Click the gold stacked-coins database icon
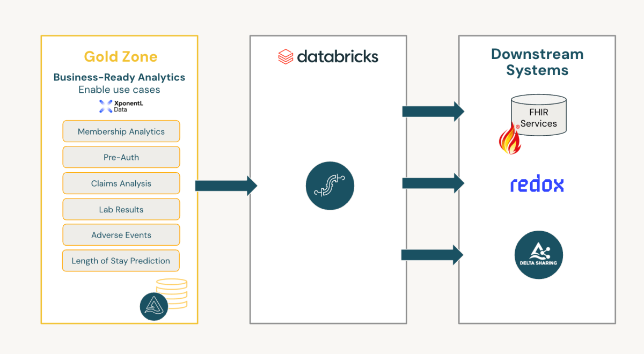This screenshot has width=644, height=354. click(x=172, y=293)
